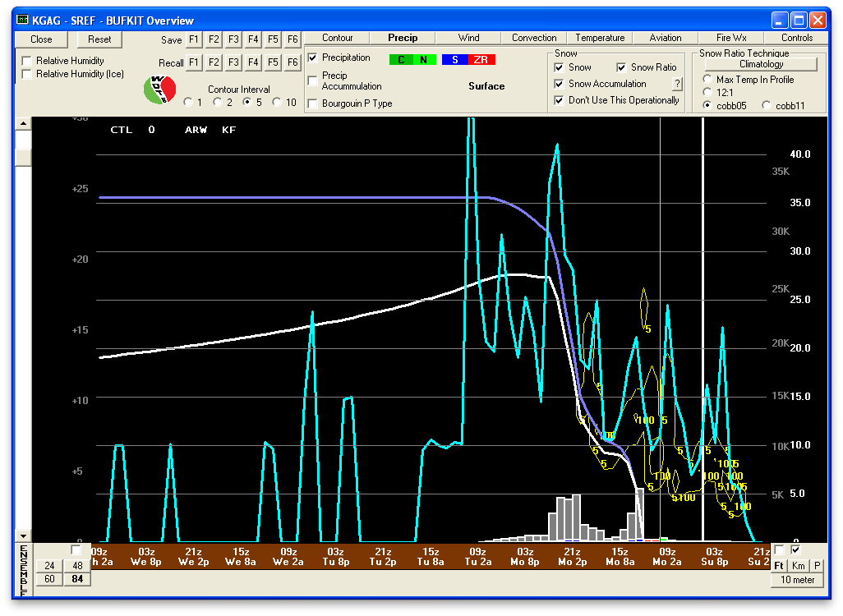Click the blue S snow legend box
This screenshot has height=616, width=843.
(x=455, y=60)
